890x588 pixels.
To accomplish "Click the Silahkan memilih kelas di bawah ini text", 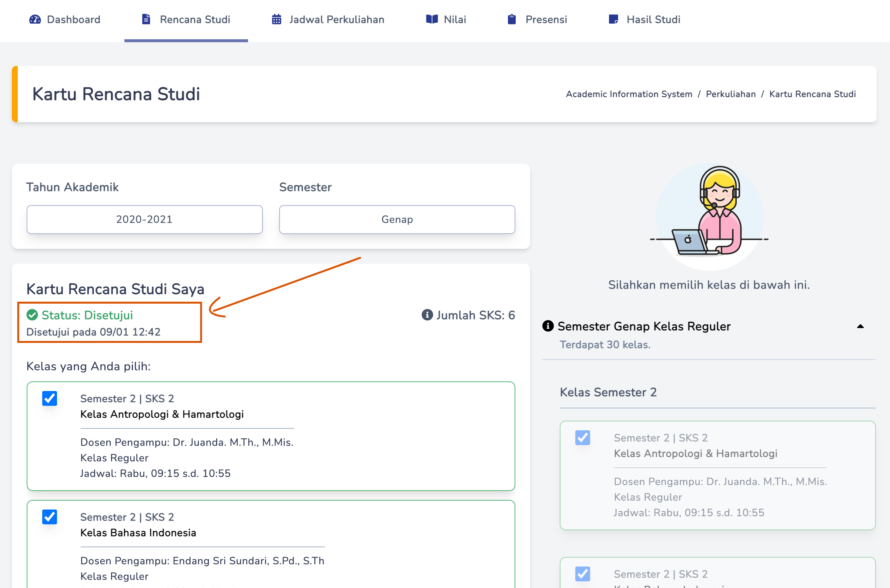I will pos(709,285).
